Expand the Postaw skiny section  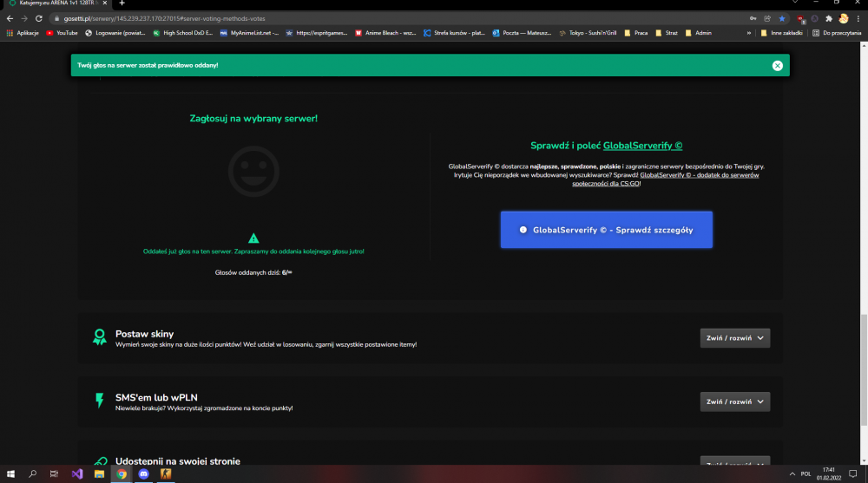pyautogui.click(x=734, y=338)
